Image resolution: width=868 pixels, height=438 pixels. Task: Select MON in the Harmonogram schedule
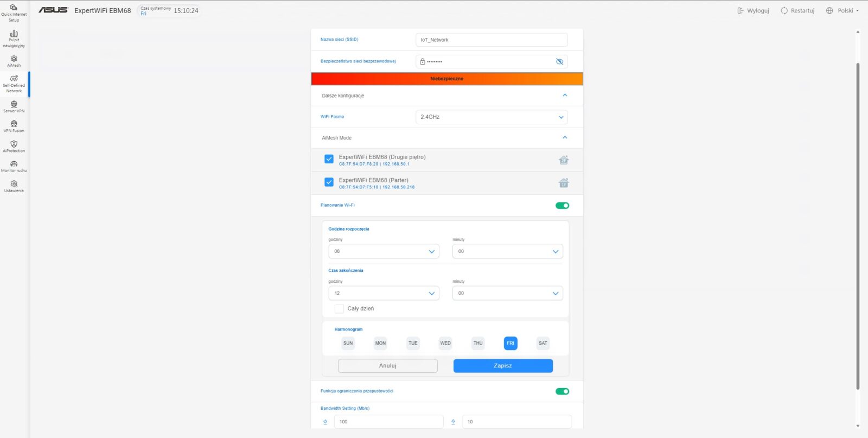380,343
